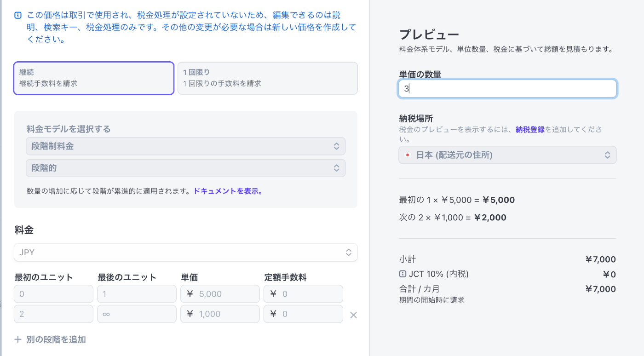Open the 段階制料金 pricing model dropdown
The width and height of the screenshot is (644, 356).
[185, 146]
